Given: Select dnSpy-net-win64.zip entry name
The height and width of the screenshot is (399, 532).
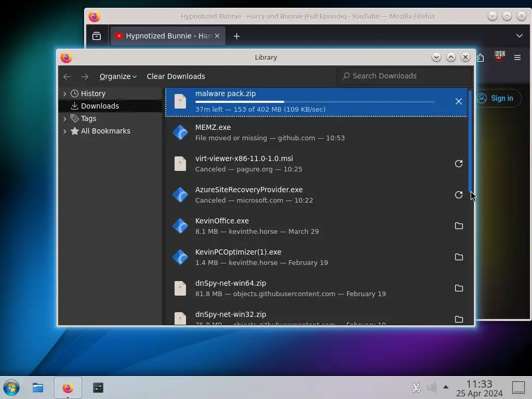Looking at the screenshot, I should [231, 283].
